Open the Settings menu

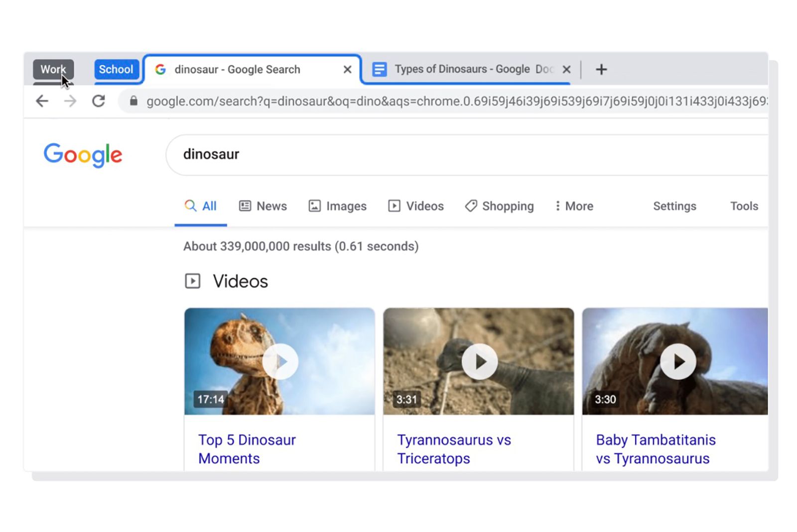(674, 206)
